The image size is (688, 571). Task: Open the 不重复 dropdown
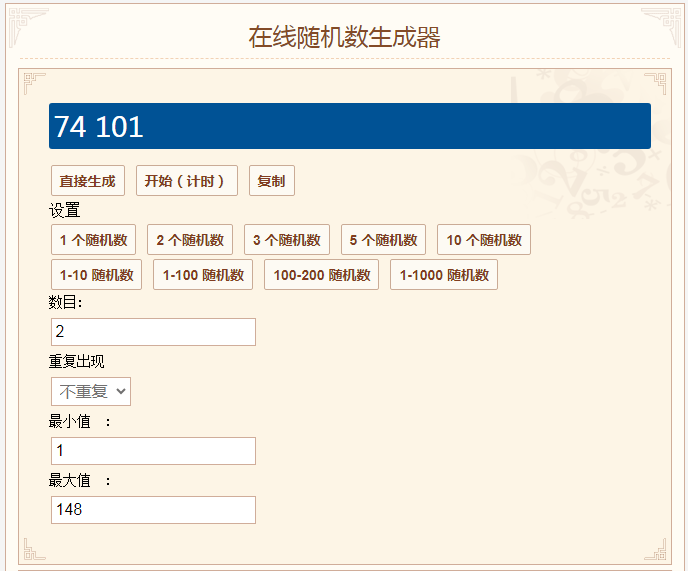pos(91,391)
